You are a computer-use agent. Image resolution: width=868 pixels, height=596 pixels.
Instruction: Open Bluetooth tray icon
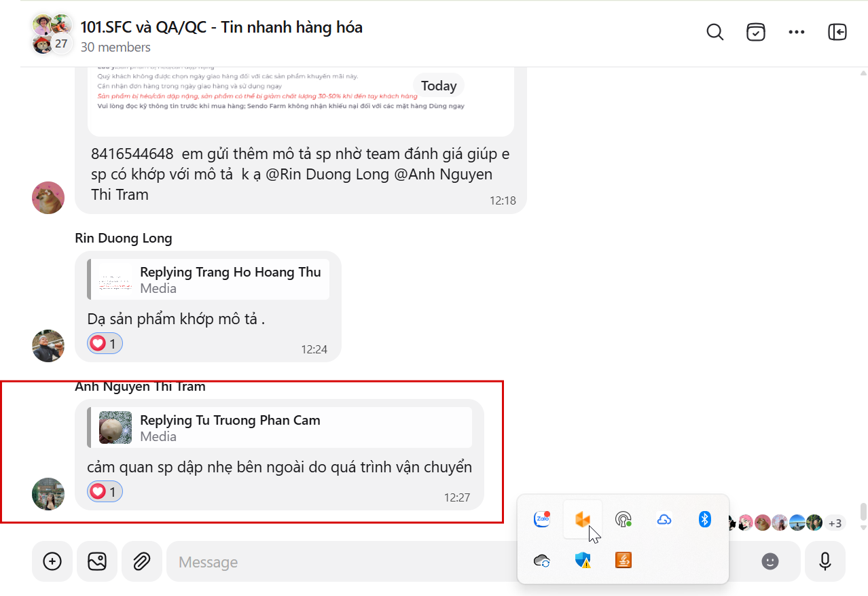(x=705, y=520)
